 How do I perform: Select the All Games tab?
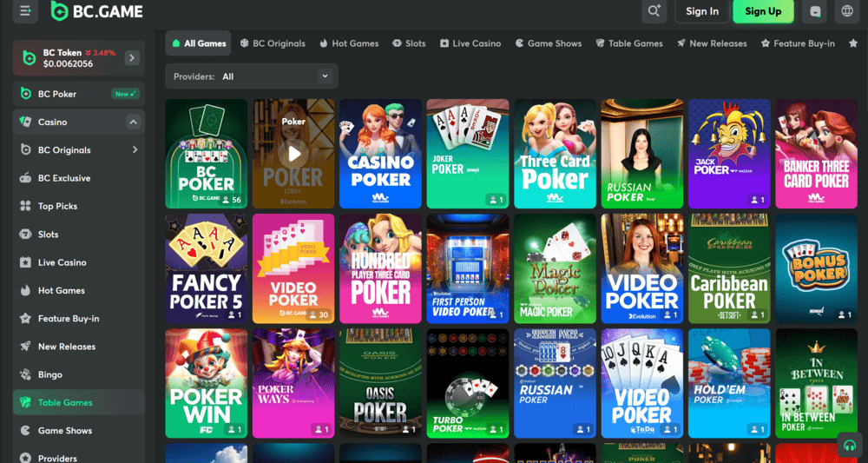[198, 43]
